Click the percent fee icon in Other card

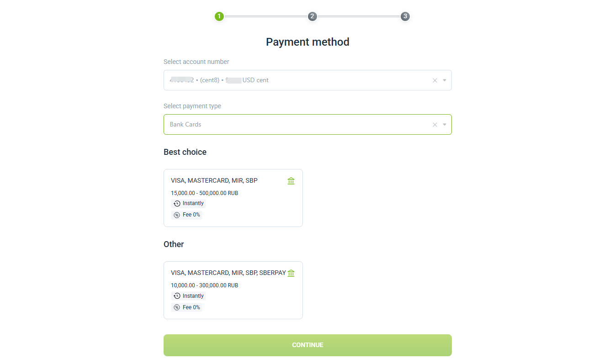point(177,307)
